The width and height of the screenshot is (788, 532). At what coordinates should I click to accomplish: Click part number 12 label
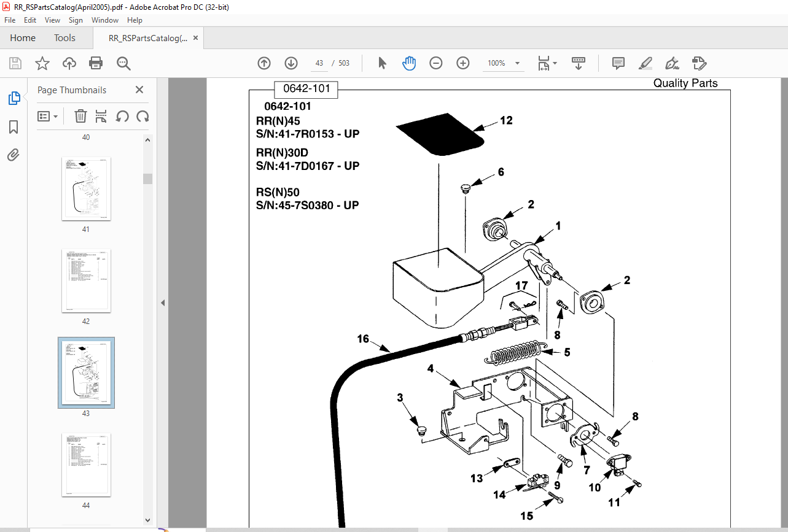coord(506,121)
